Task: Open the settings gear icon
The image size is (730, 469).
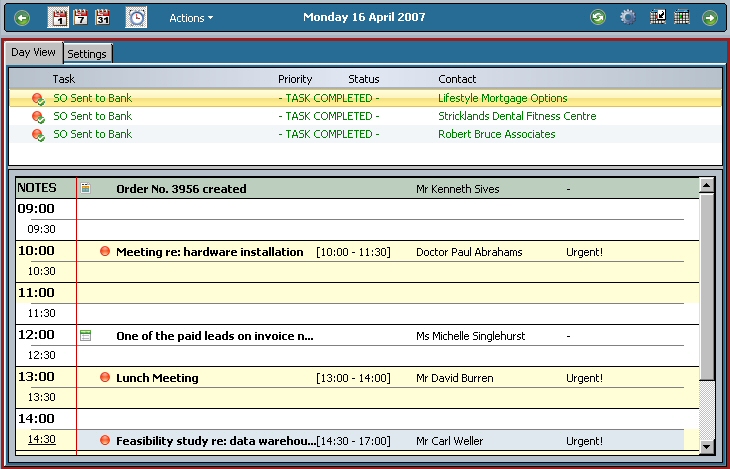Action: [x=628, y=17]
